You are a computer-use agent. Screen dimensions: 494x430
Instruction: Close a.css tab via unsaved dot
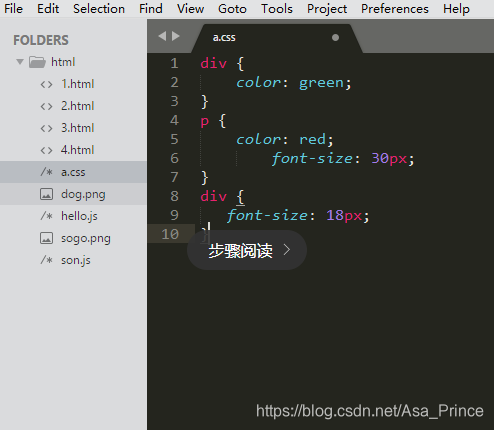click(335, 38)
